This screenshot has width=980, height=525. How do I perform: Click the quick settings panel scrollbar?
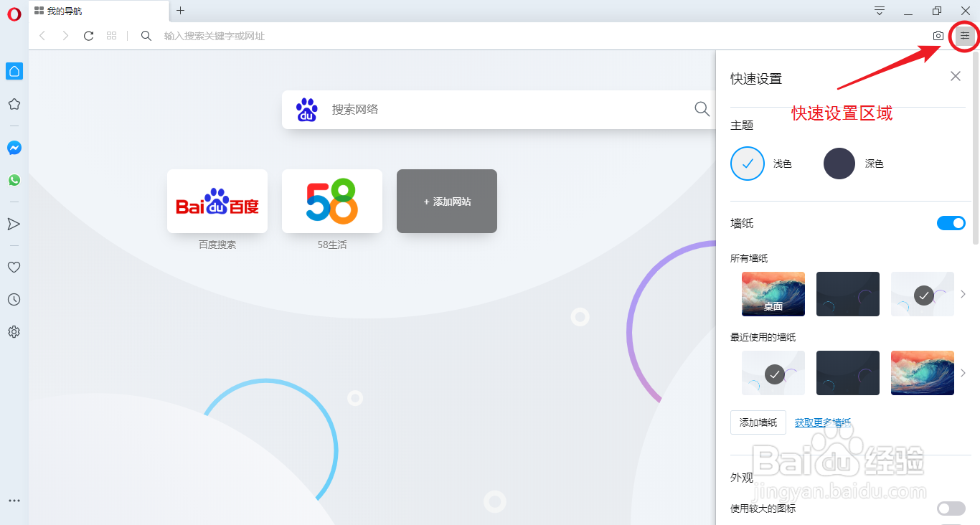(x=976, y=148)
